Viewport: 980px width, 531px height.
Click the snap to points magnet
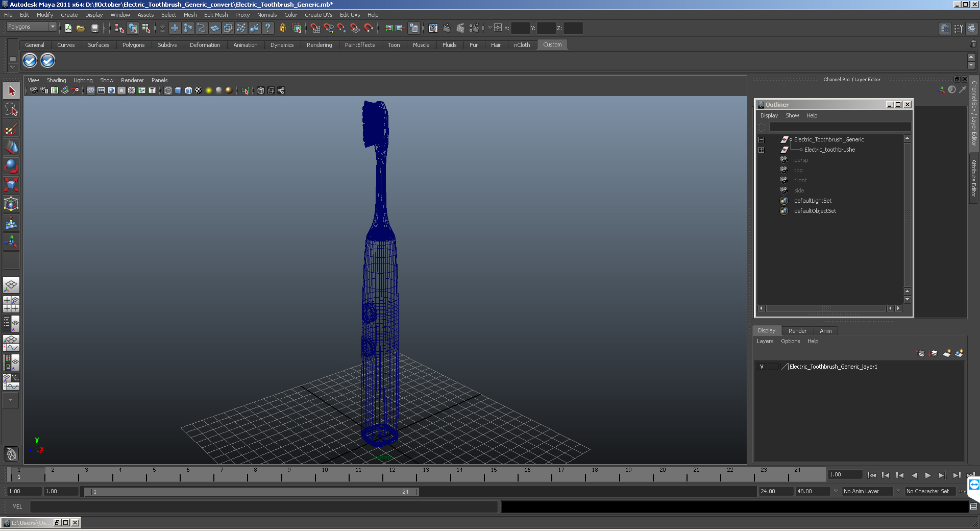(341, 28)
